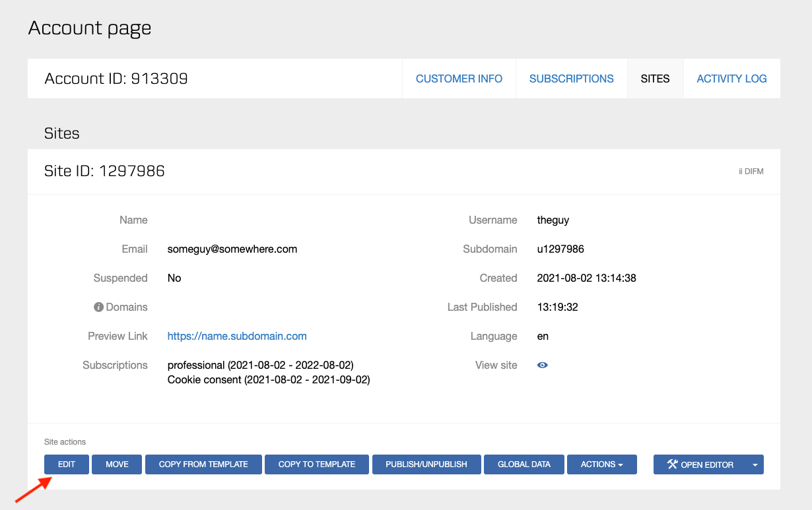The height and width of the screenshot is (510, 812).
Task: Click the Edit button
Action: [67, 464]
